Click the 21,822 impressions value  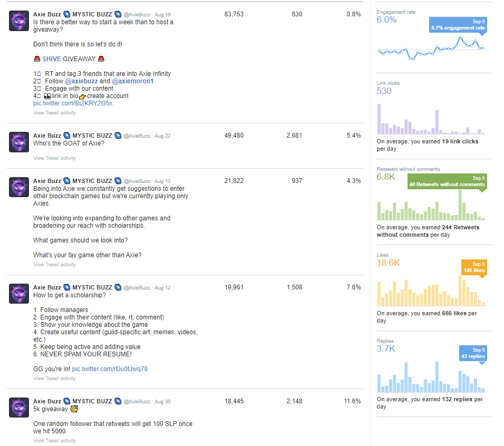234,181
